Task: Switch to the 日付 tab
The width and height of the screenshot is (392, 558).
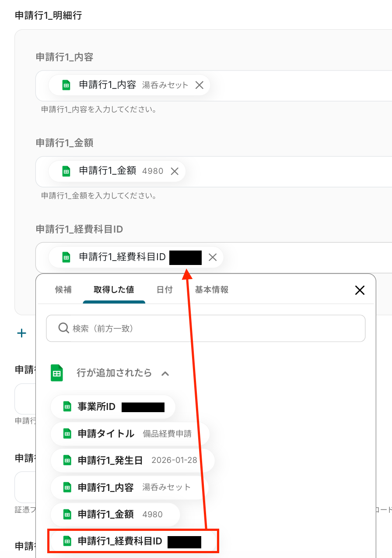Action: click(x=164, y=290)
